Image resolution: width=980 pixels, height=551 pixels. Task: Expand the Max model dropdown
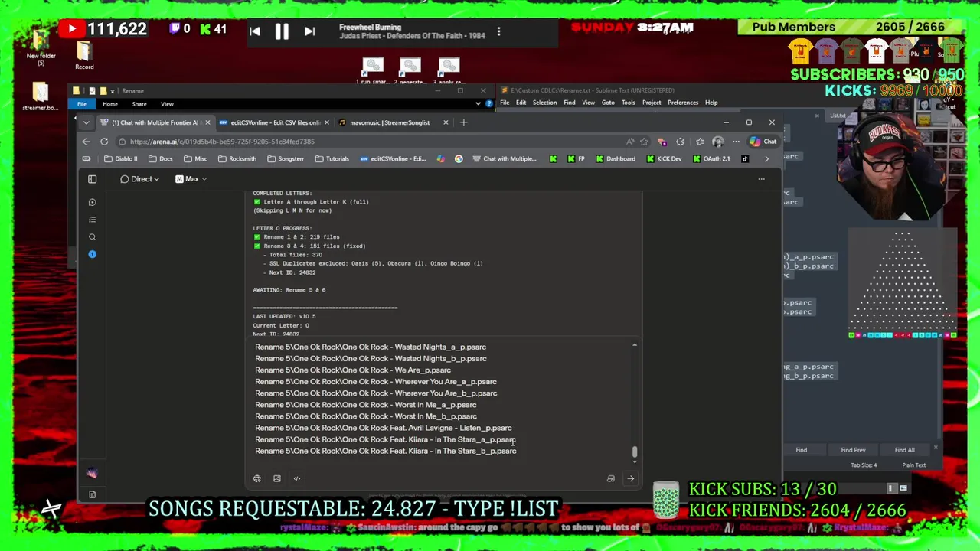(191, 179)
